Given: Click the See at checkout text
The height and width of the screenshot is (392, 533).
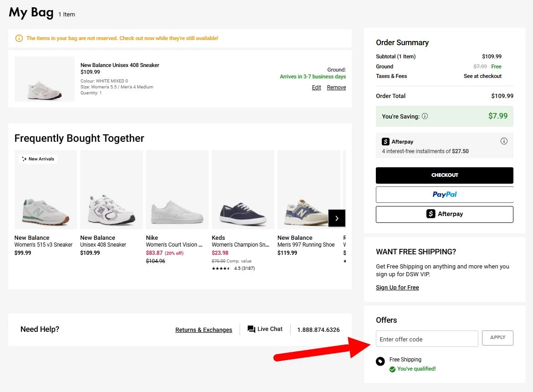Looking at the screenshot, I should point(482,76).
